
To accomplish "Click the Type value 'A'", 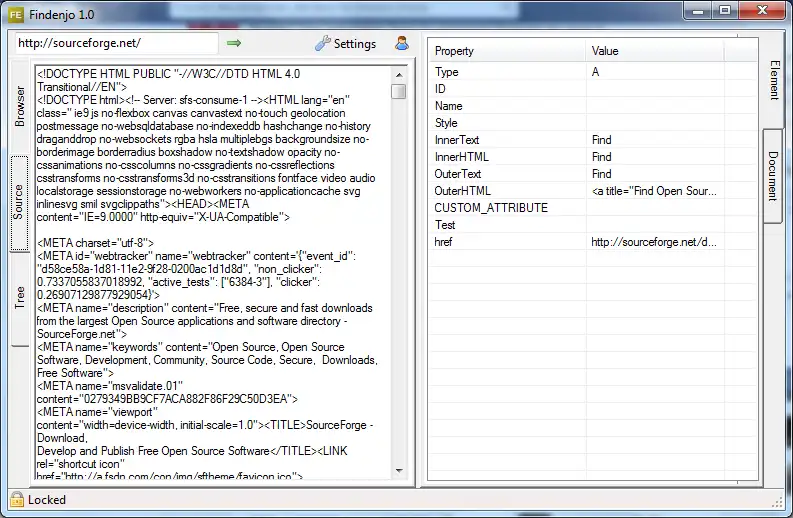I will pyautogui.click(x=595, y=72).
